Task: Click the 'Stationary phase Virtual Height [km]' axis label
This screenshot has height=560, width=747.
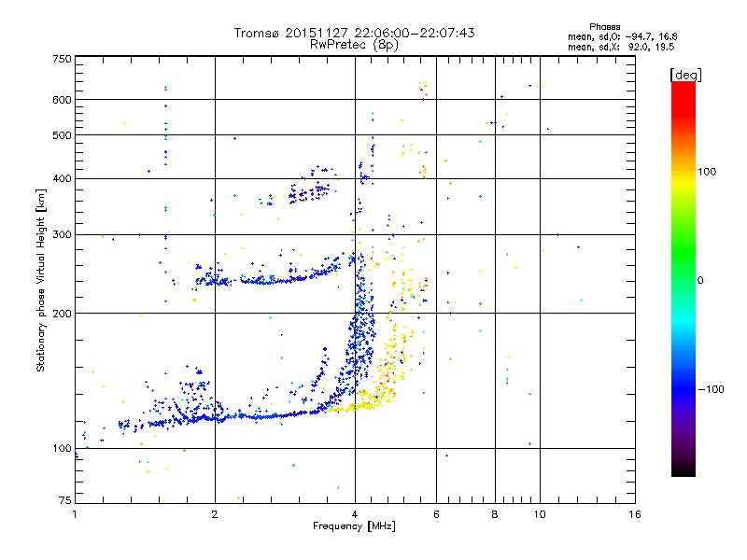Action: (x=41, y=280)
